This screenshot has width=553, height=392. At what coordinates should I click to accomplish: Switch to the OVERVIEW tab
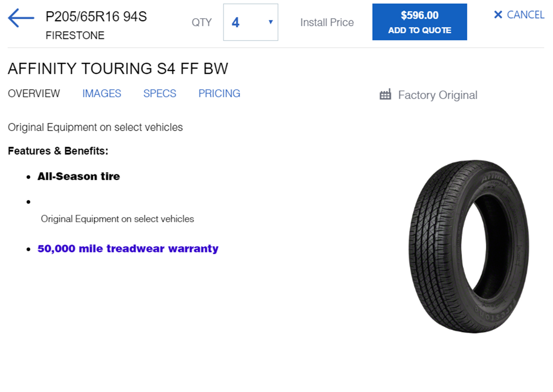coord(34,94)
